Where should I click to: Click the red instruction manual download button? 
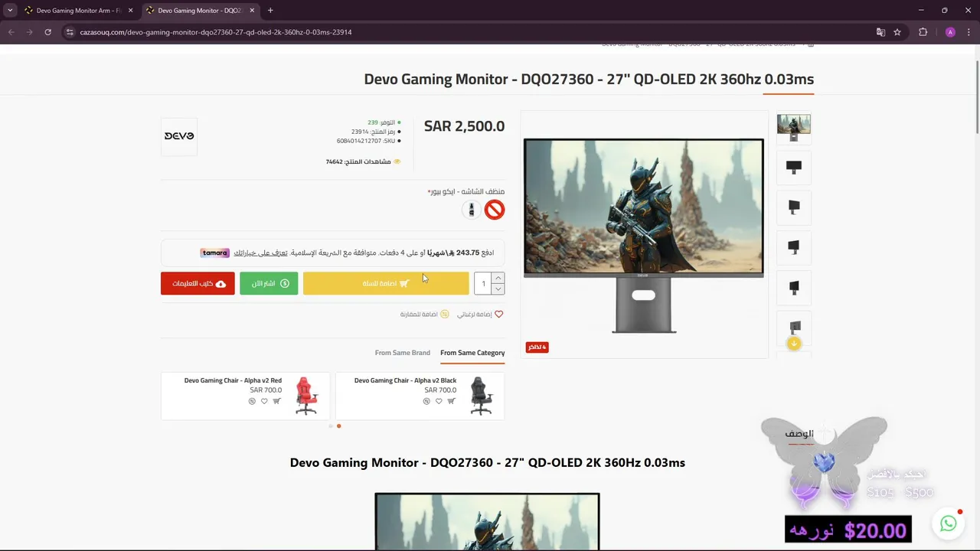198,283
